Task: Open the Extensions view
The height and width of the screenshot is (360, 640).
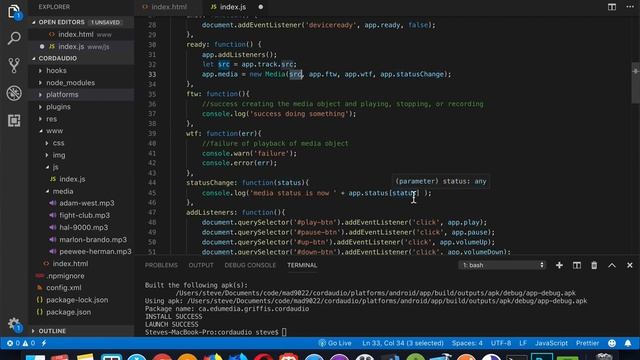Action: pyautogui.click(x=14, y=120)
